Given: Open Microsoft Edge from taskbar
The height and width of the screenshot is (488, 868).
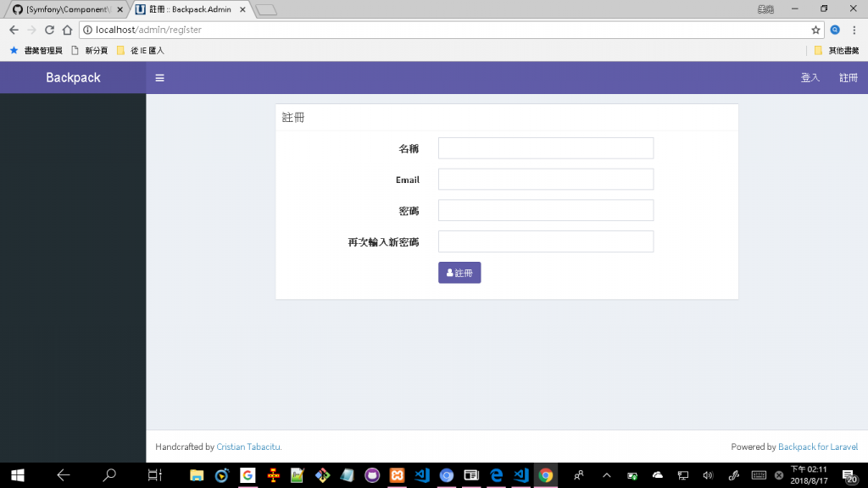Looking at the screenshot, I should [497, 475].
